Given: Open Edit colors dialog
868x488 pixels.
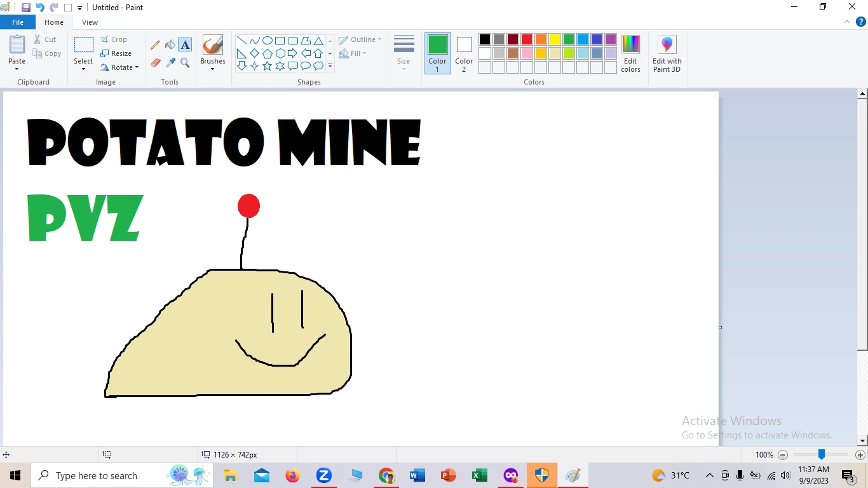Looking at the screenshot, I should coord(630,53).
